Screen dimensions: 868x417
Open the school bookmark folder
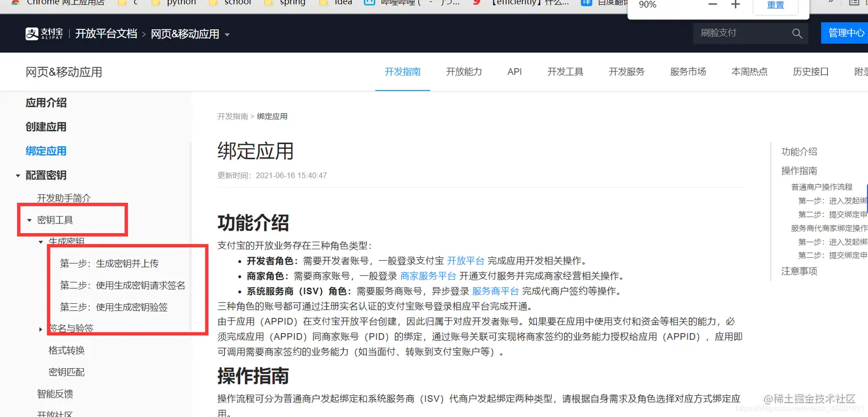(231, 2)
